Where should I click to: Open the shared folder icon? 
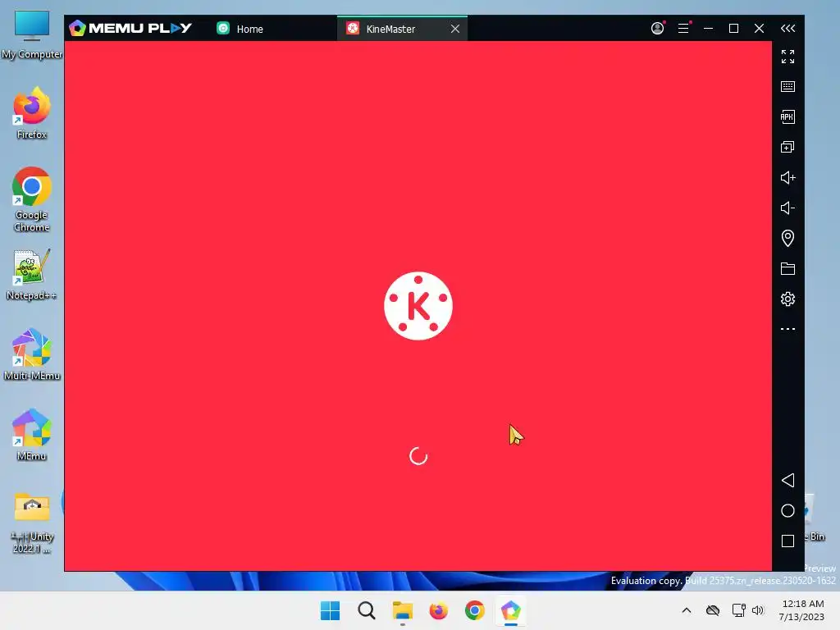tap(787, 268)
